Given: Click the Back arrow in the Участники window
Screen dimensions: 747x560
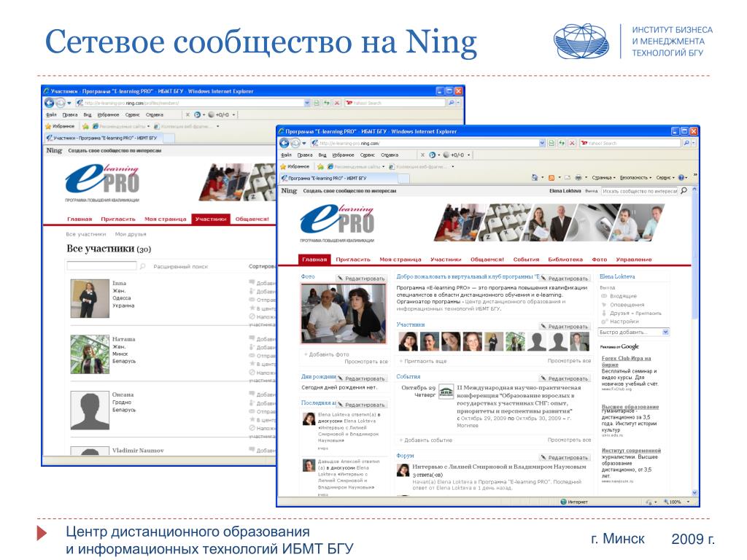Looking at the screenshot, I should (x=49, y=102).
